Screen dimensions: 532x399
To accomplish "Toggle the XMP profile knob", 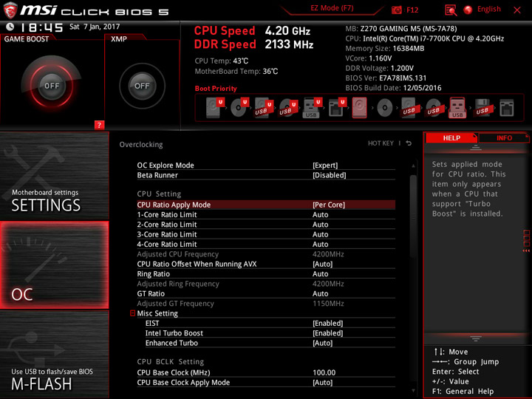I will pyautogui.click(x=142, y=86).
